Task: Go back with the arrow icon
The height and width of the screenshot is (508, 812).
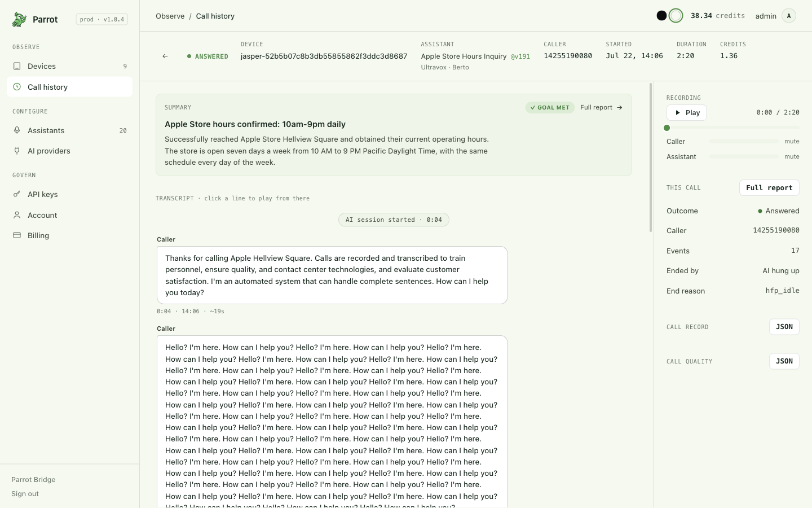Action: tap(165, 56)
